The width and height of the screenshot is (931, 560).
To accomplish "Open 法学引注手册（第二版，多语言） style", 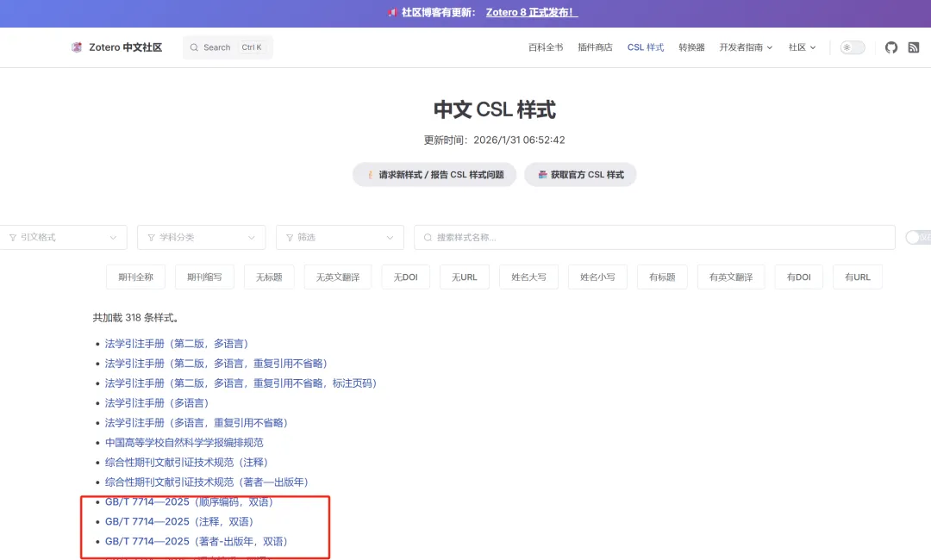I will pos(177,344).
